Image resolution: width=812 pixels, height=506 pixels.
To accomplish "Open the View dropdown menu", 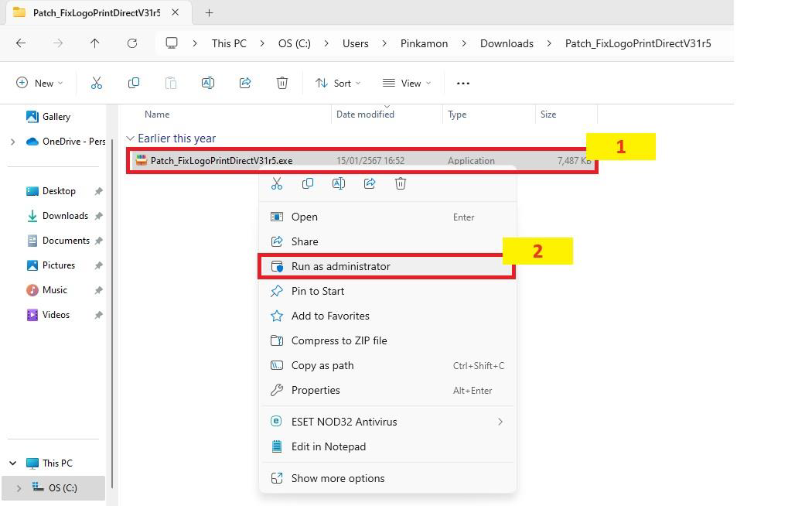I will coord(407,83).
